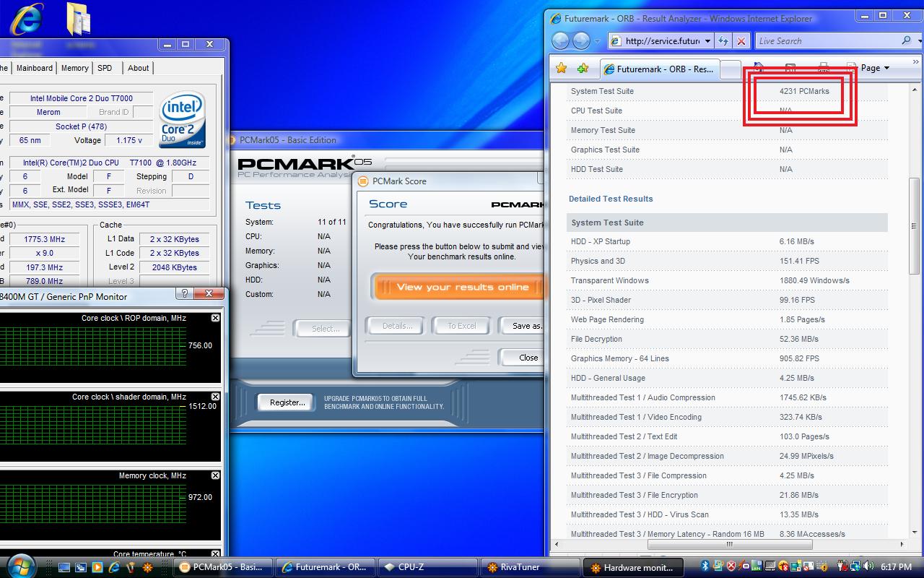924x578 pixels.
Task: Click the Details button in Score dialog
Action: point(396,326)
